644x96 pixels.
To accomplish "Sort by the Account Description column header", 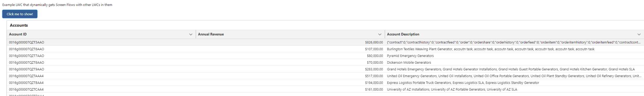I will pos(403,34).
